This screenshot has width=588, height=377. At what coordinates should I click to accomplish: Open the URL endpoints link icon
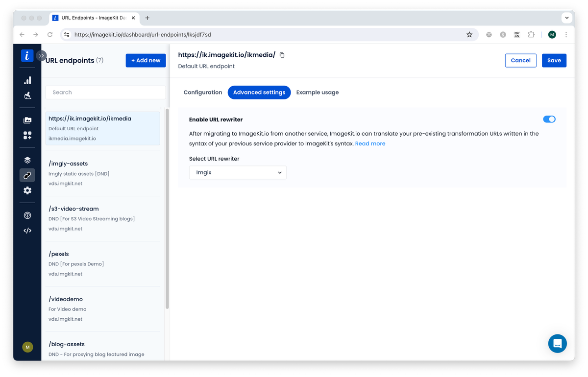coord(27,175)
